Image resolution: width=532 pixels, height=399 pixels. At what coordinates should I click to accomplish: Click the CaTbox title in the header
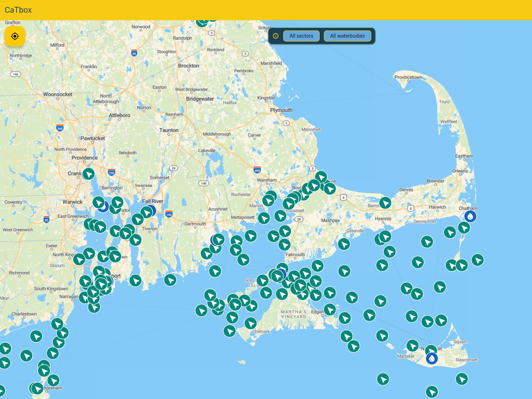[x=18, y=10]
